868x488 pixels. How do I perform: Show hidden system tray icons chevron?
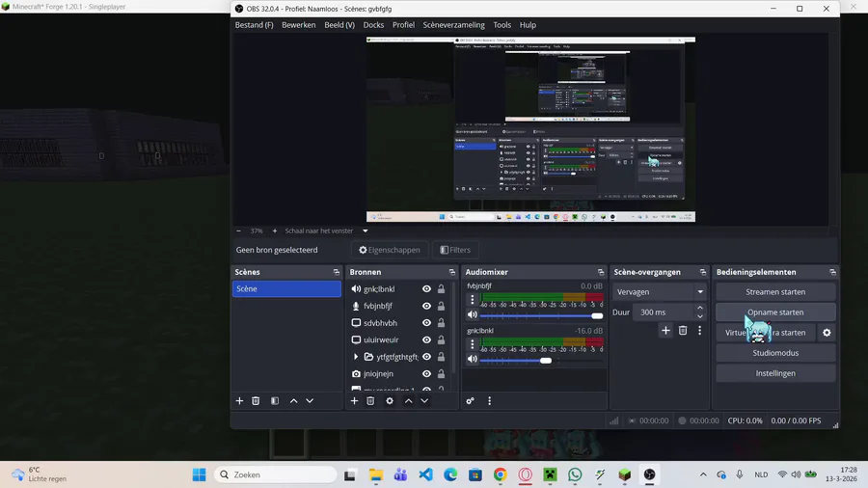pos(703,474)
